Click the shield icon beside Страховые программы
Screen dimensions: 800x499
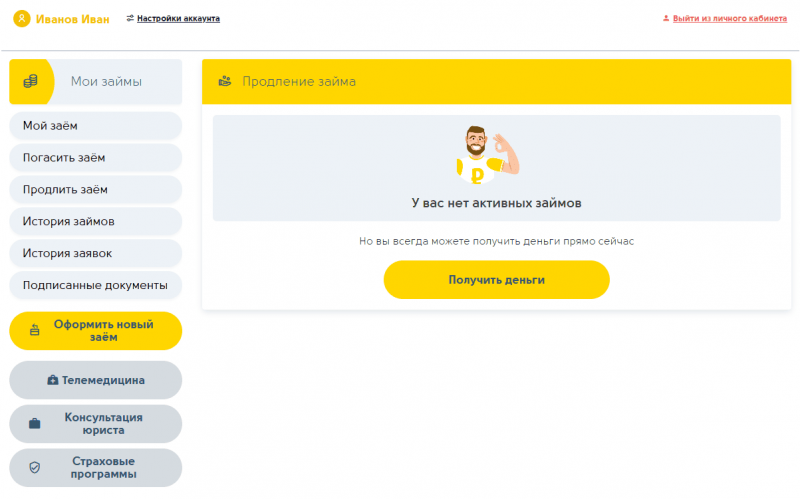point(35,467)
